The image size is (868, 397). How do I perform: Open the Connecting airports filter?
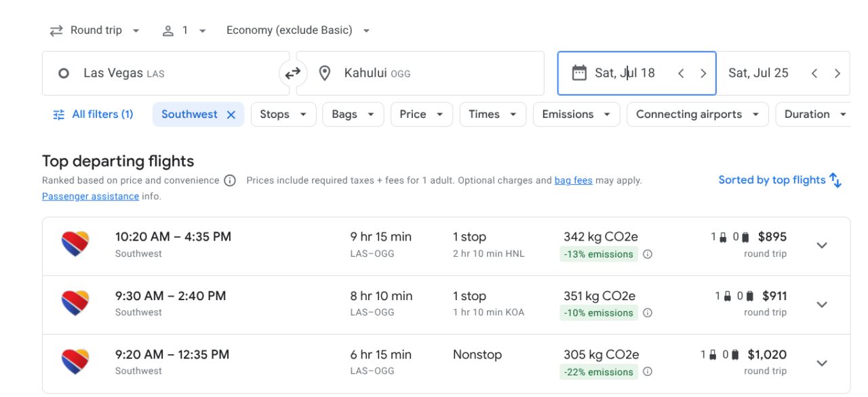(x=697, y=114)
